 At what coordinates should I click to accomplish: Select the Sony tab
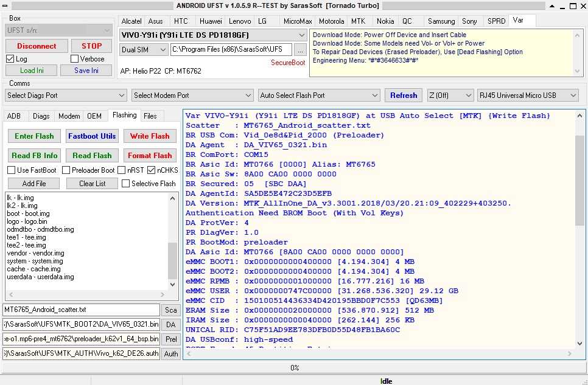(x=469, y=21)
